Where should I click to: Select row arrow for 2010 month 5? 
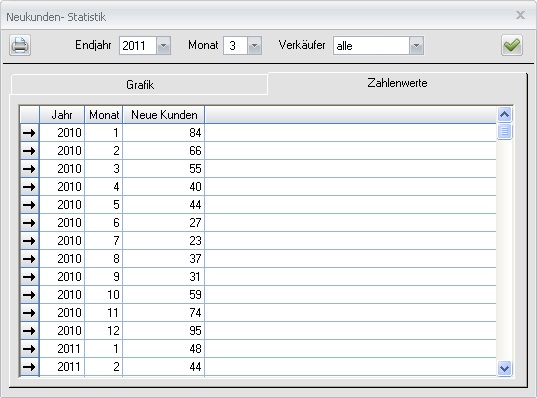29,205
